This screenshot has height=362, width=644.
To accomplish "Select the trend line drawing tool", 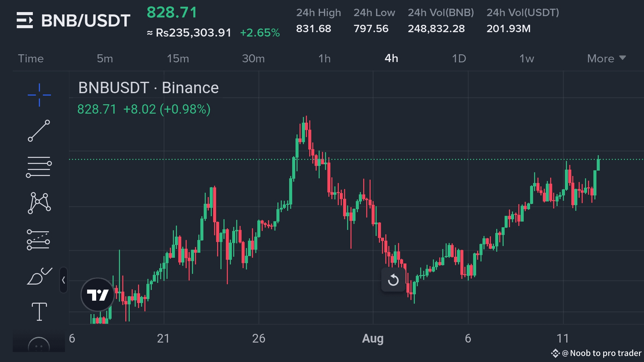I will pyautogui.click(x=39, y=131).
